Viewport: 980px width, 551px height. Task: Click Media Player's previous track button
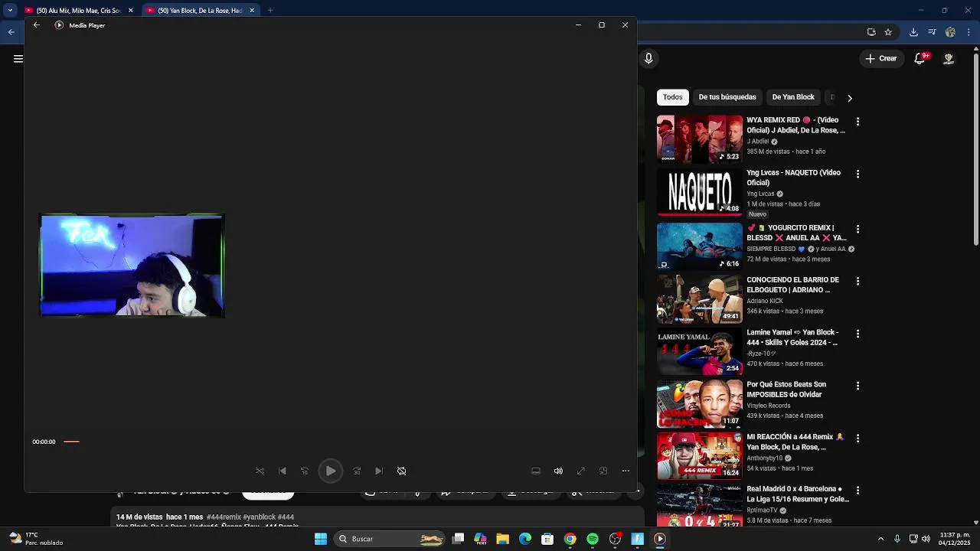point(283,471)
